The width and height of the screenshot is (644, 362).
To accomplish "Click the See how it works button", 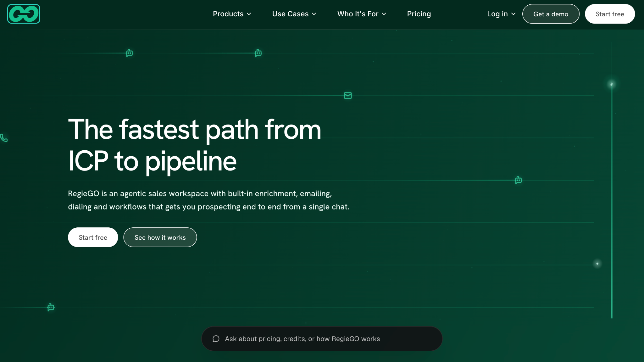I will tap(160, 237).
